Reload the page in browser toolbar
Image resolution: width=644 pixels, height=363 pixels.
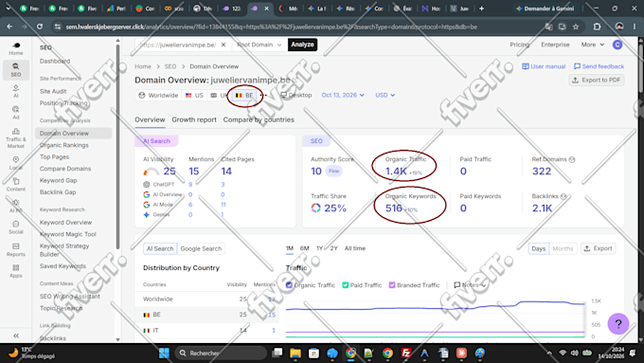(x=40, y=27)
